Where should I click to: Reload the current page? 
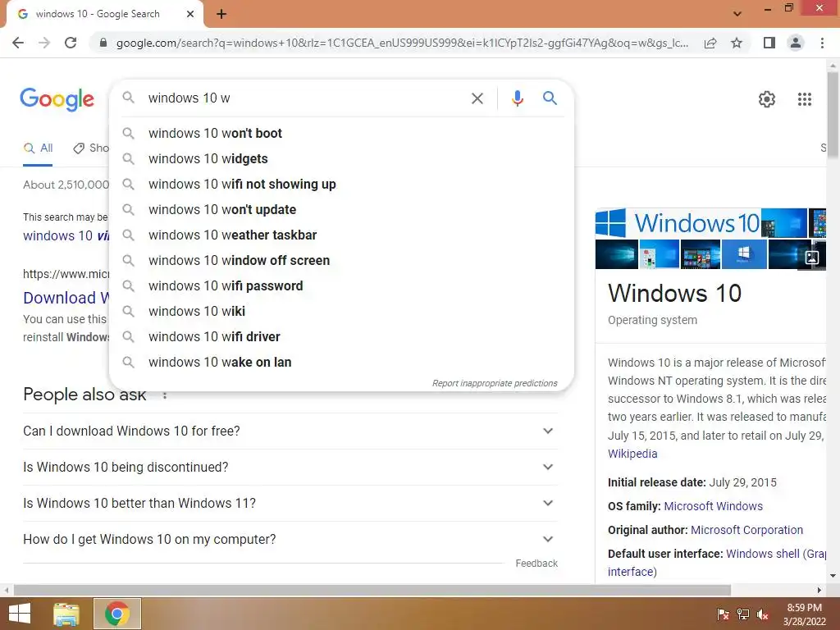pyautogui.click(x=71, y=43)
